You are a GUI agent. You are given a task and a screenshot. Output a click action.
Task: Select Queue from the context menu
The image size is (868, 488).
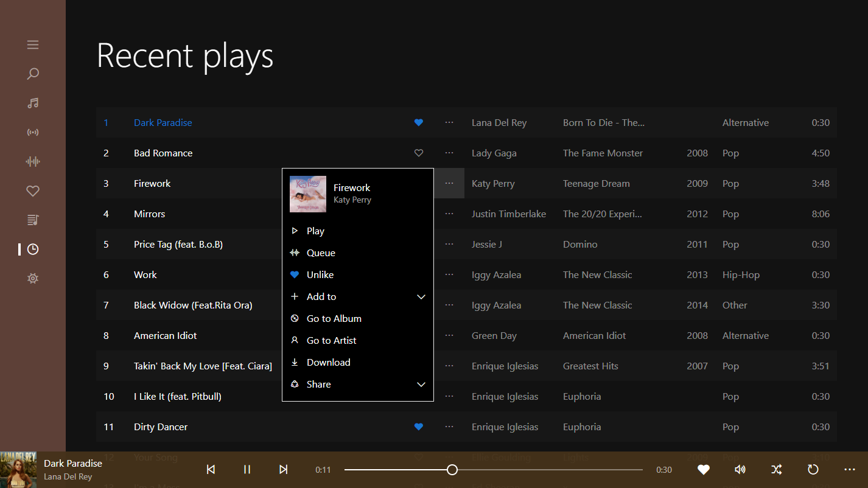click(358, 253)
